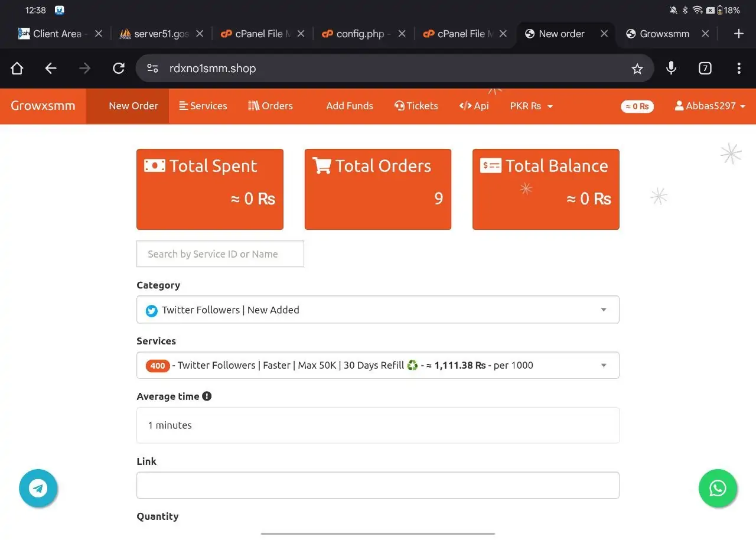Tap the browser home icon
The height and width of the screenshot is (540, 756).
[x=17, y=69]
